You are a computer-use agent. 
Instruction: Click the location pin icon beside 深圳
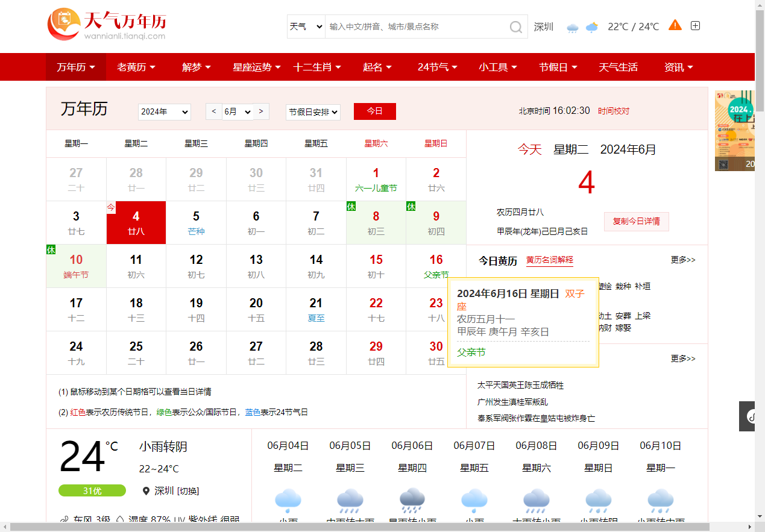click(x=146, y=491)
